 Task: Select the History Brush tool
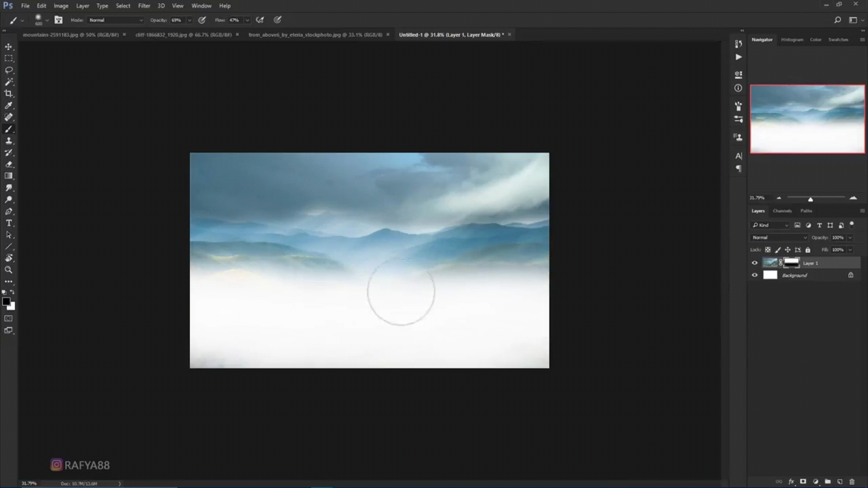pos(8,152)
